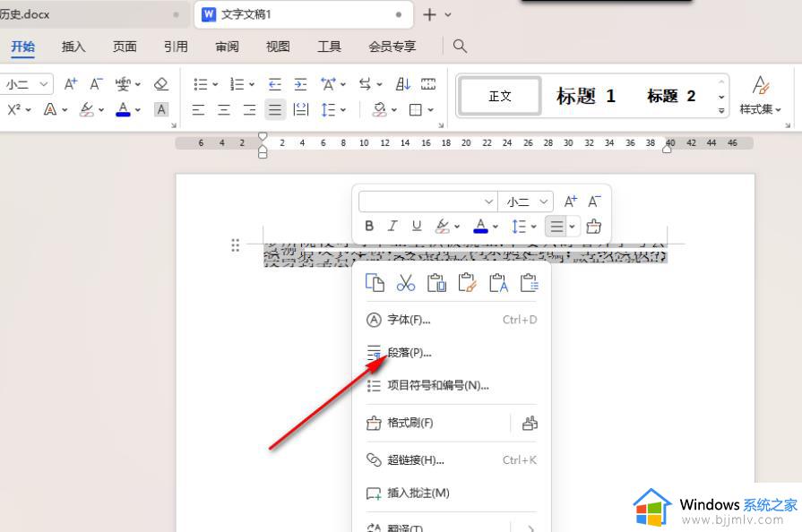
Task: Click the ribbon increase font size button
Action: [x=71, y=84]
